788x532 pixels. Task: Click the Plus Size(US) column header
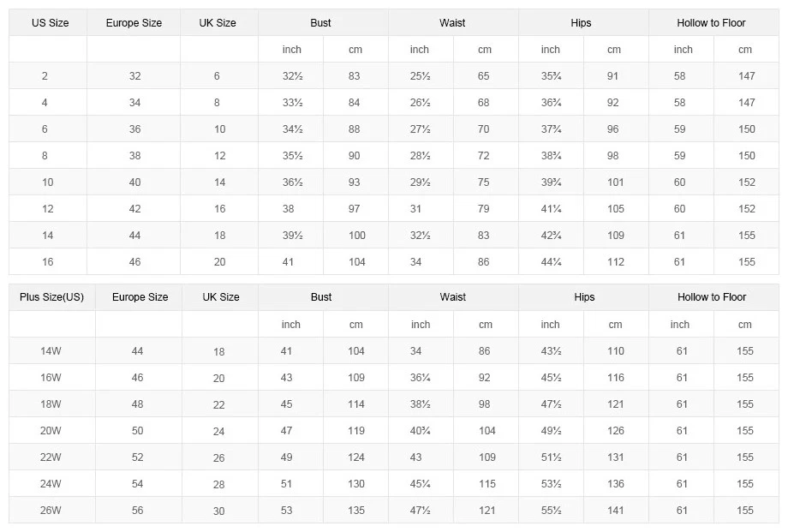point(51,297)
